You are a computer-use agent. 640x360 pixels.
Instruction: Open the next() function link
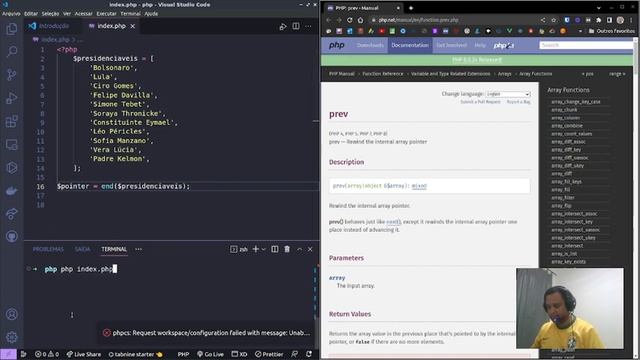tap(393, 222)
